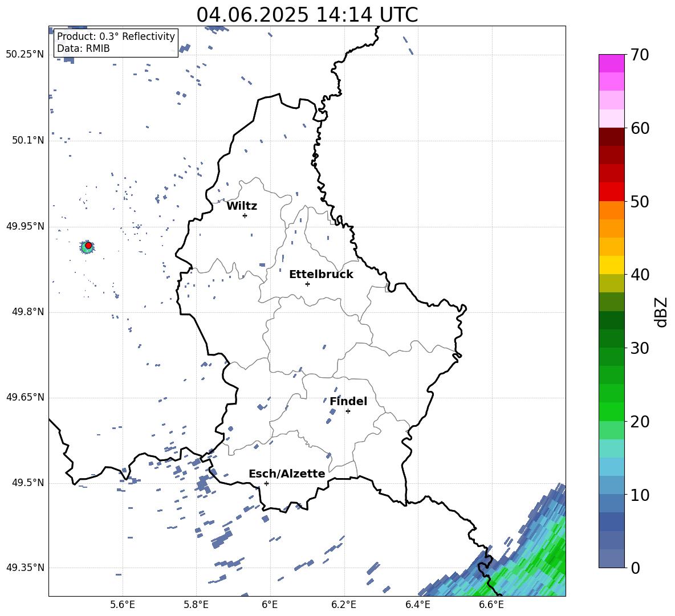The image size is (675, 616).
Task: Click the 50.25°N latitude label
Action: tap(25, 55)
